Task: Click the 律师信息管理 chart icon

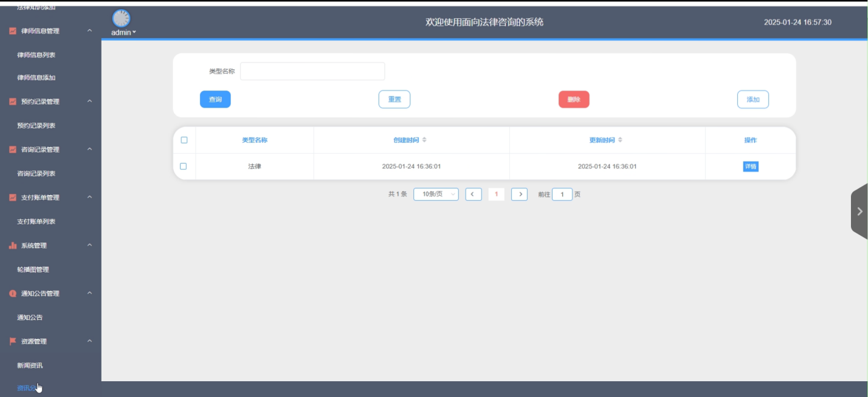Action: click(13, 31)
